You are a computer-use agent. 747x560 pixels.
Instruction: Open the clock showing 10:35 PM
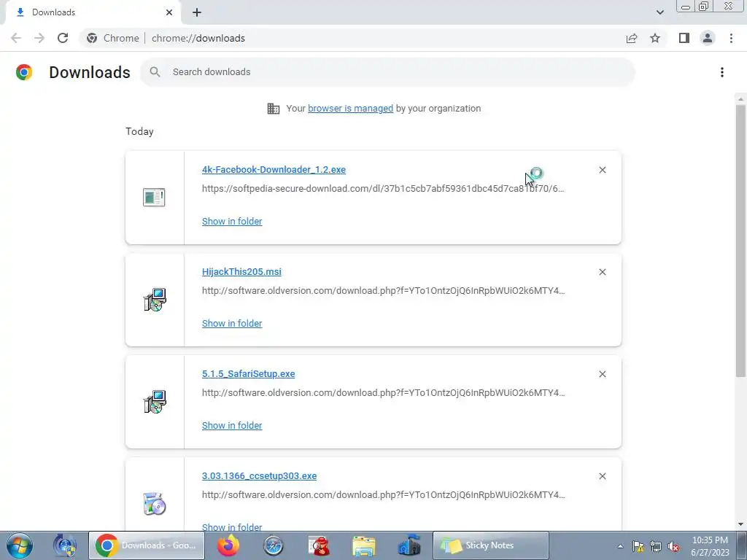(x=710, y=546)
